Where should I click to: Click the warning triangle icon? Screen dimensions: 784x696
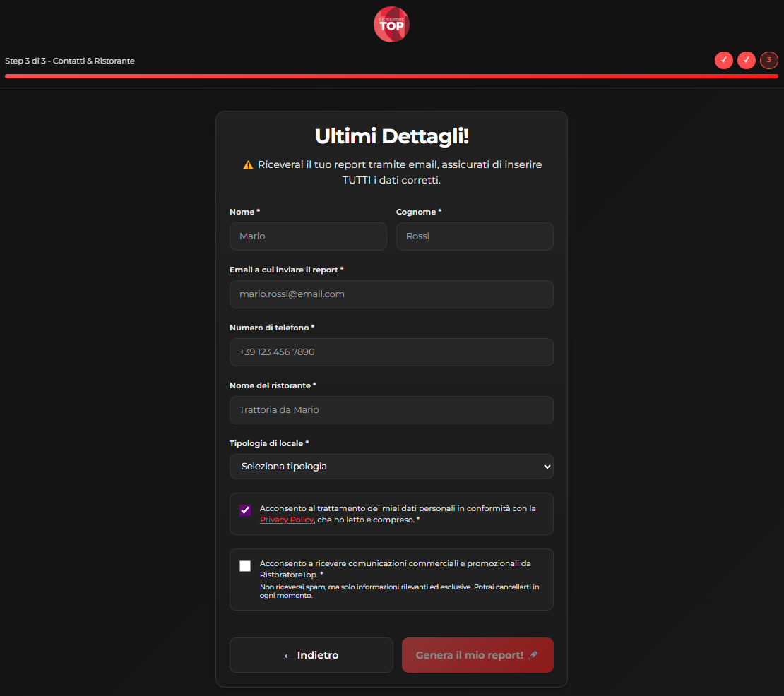[248, 165]
